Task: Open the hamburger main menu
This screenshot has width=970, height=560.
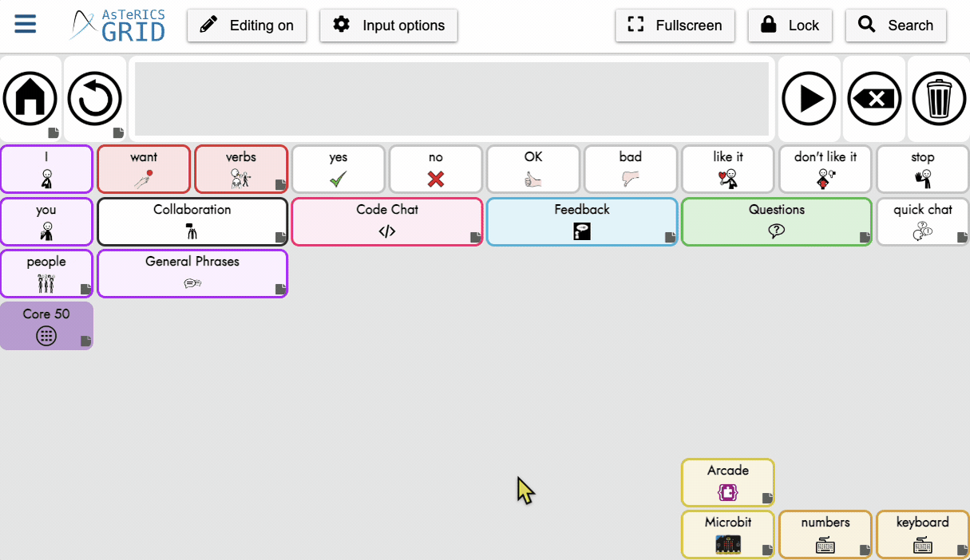Action: [26, 24]
